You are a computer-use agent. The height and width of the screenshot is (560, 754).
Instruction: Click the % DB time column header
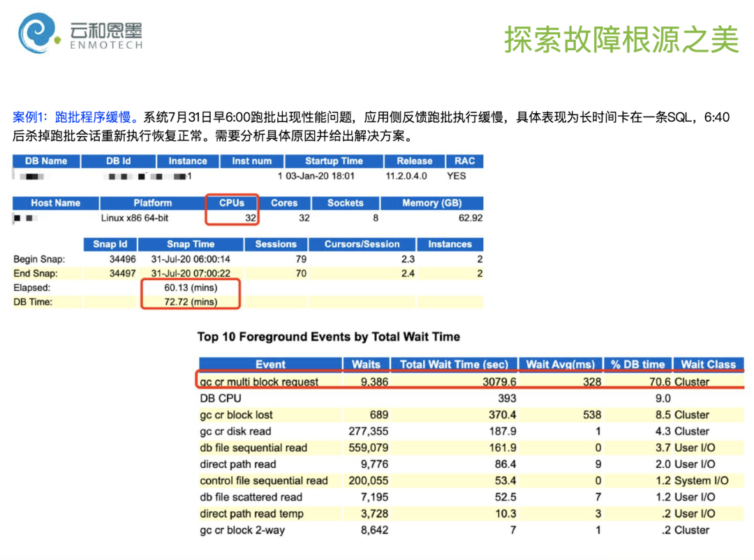point(637,364)
